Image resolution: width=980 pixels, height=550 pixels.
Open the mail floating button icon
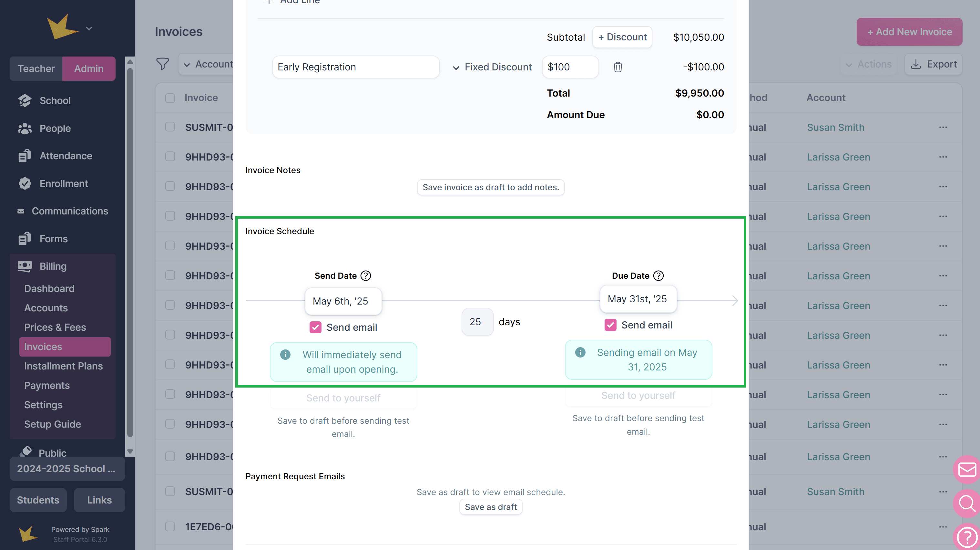tap(967, 469)
